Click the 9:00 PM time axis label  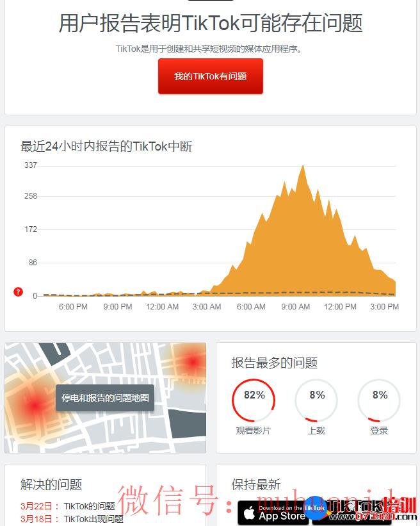coord(118,307)
